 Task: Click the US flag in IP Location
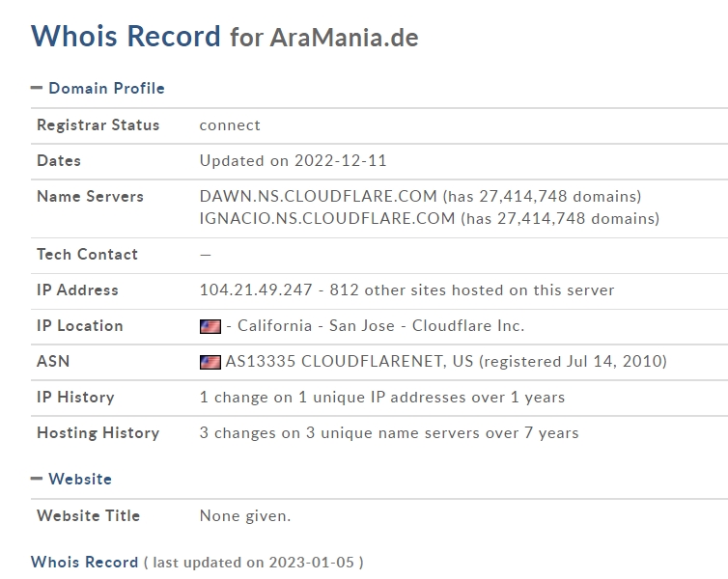(x=210, y=326)
